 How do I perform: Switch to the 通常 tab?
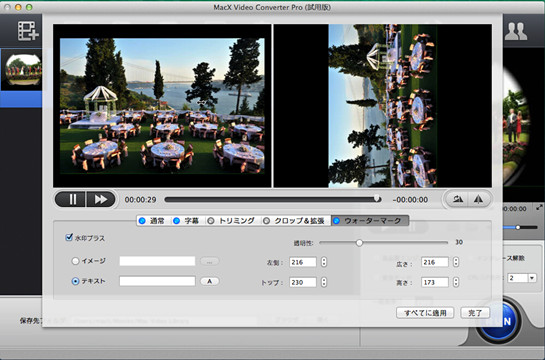pyautogui.click(x=153, y=221)
